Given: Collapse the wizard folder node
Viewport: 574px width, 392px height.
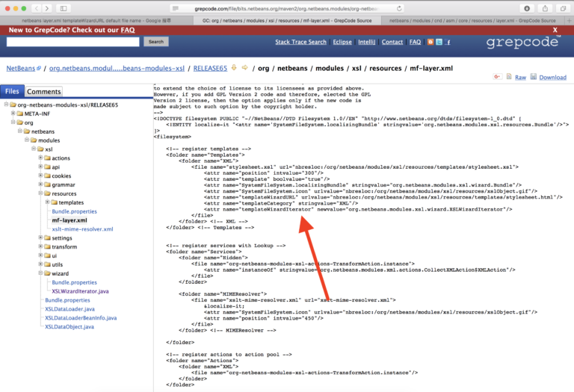Looking at the screenshot, I should (x=40, y=273).
